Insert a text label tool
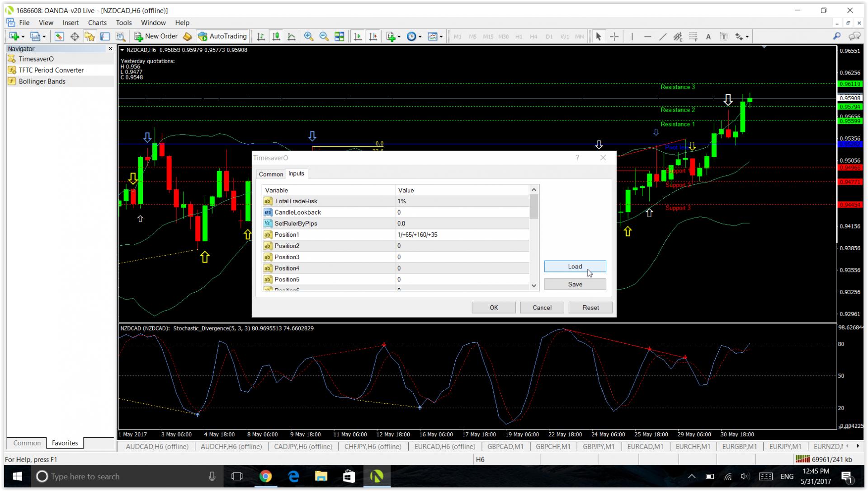The image size is (868, 491). (723, 37)
